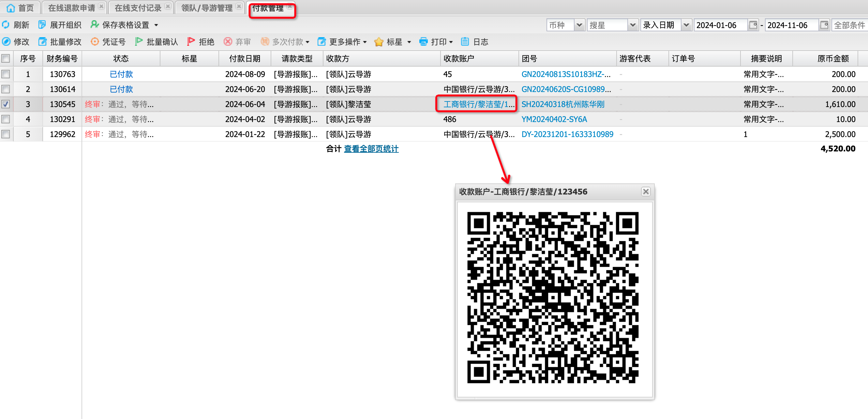This screenshot has height=419, width=868.
Task: Check the row 130291 checkbox
Action: [x=6, y=119]
